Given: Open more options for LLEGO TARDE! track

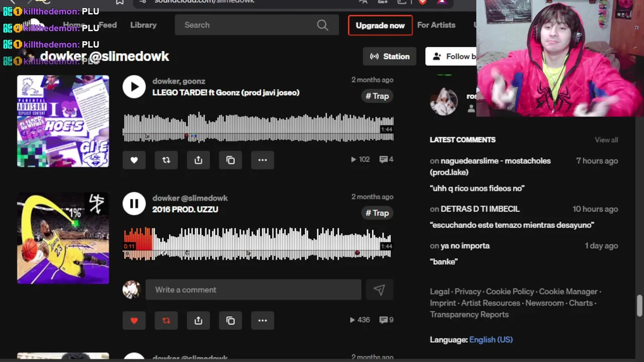Looking at the screenshot, I should [x=263, y=160].
